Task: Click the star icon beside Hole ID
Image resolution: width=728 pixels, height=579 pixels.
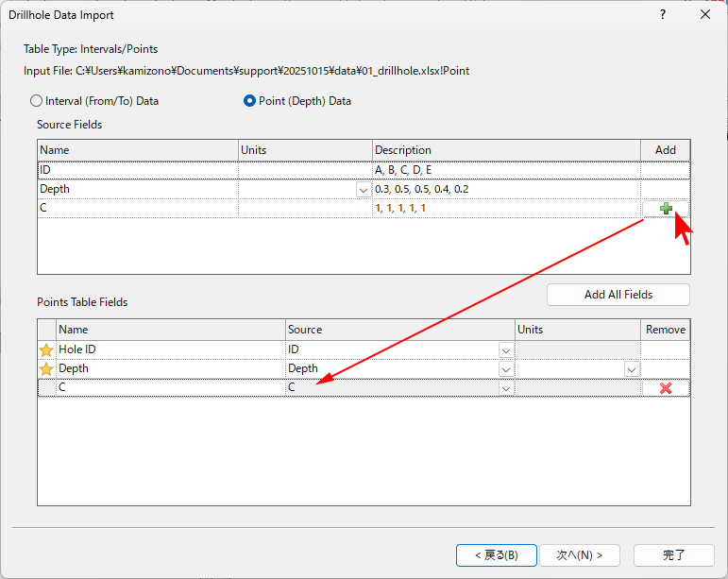Action: point(46,349)
